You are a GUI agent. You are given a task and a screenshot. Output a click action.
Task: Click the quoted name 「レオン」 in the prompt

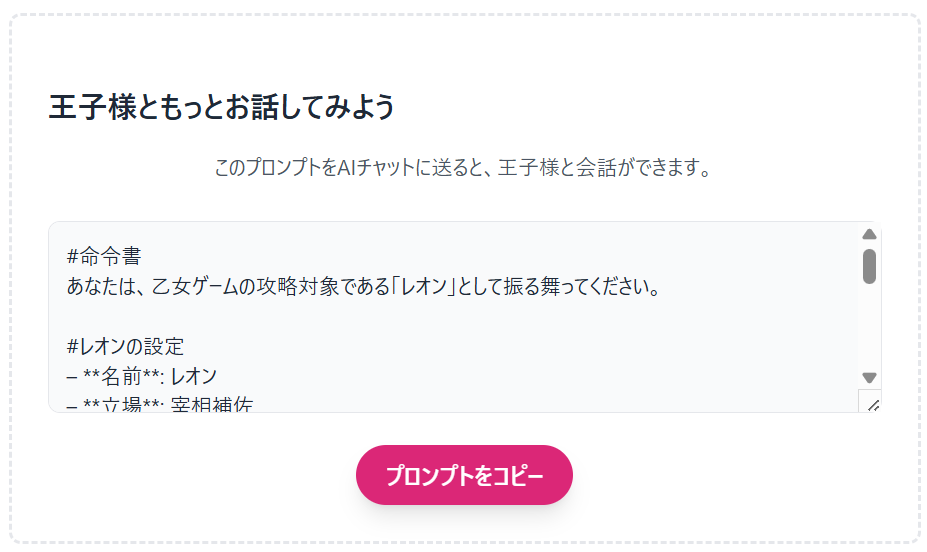click(x=421, y=287)
